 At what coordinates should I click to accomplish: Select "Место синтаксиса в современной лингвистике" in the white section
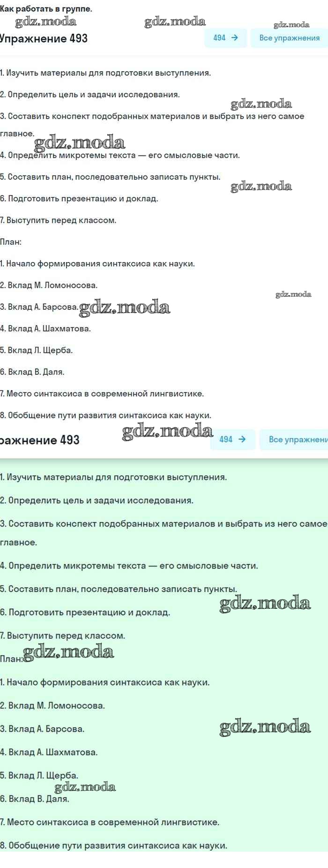tap(102, 394)
